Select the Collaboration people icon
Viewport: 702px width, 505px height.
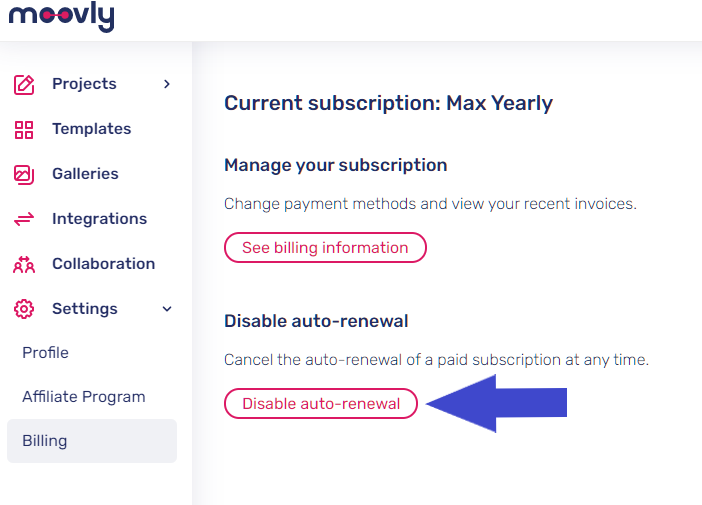[x=24, y=264]
